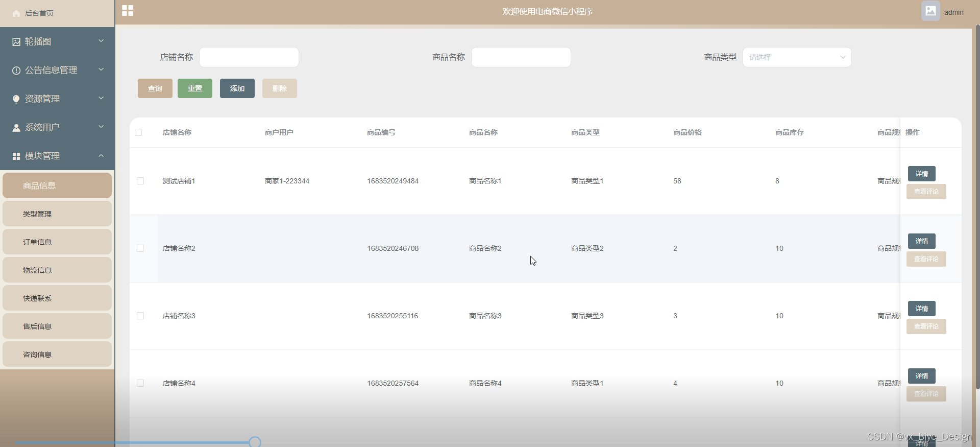
Task: Open 详情 for 店铺名称4 row
Action: [x=922, y=376]
